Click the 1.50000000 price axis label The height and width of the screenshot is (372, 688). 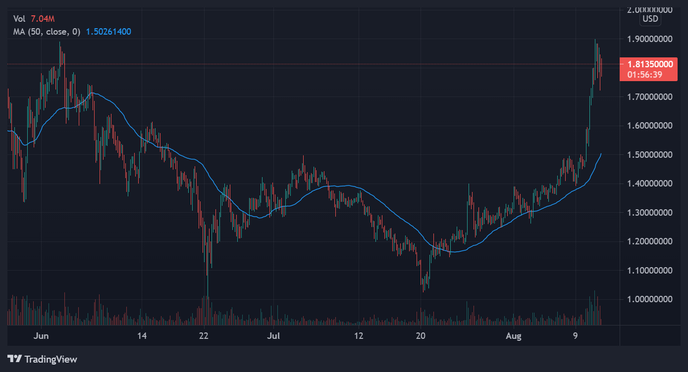(649, 154)
